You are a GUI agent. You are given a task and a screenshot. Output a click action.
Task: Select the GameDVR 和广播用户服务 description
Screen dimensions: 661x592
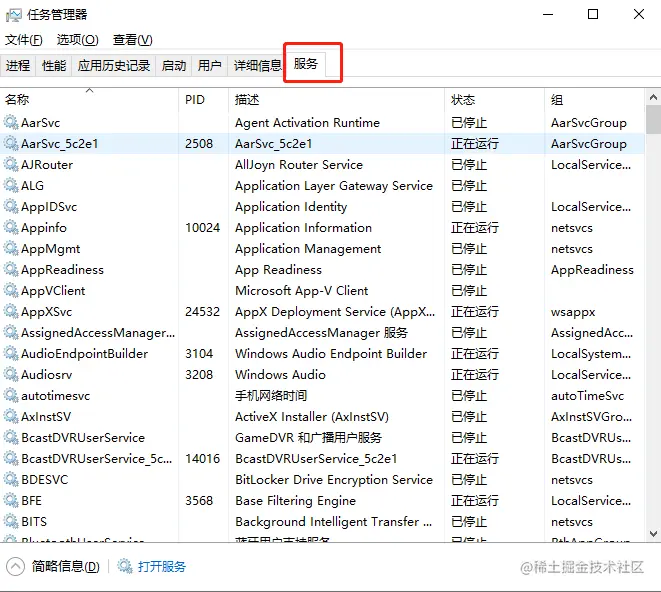(x=309, y=438)
